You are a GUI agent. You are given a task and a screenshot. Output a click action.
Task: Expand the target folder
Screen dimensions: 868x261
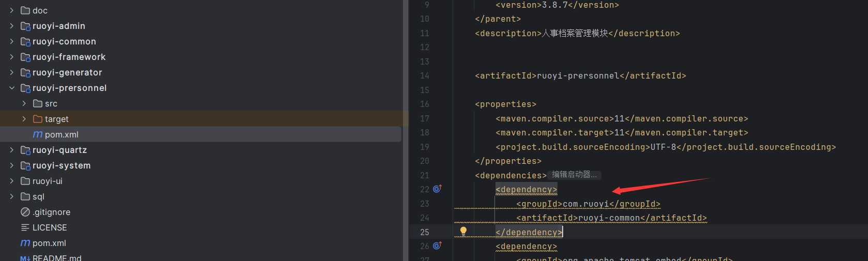click(24, 119)
